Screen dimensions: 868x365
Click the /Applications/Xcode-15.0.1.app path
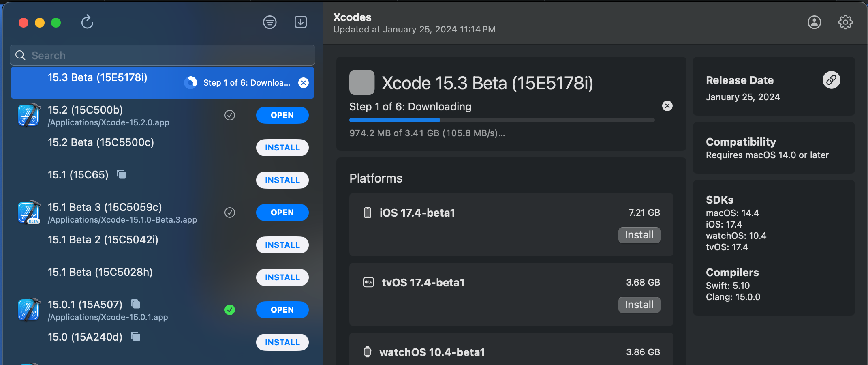(108, 317)
